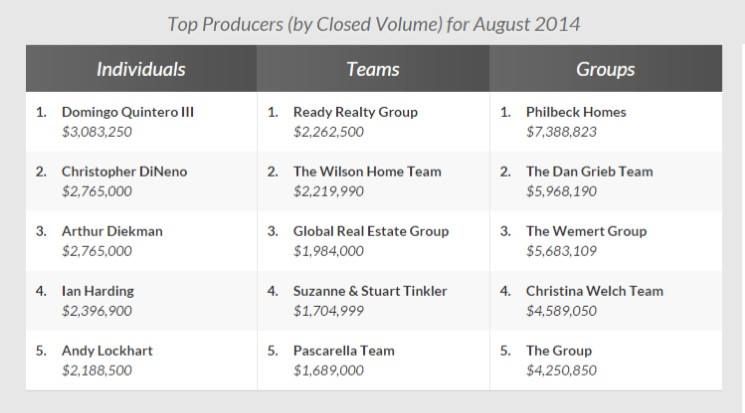This screenshot has height=413, width=745.
Task: Open Domingo Quintero III entry
Action: pos(128,112)
